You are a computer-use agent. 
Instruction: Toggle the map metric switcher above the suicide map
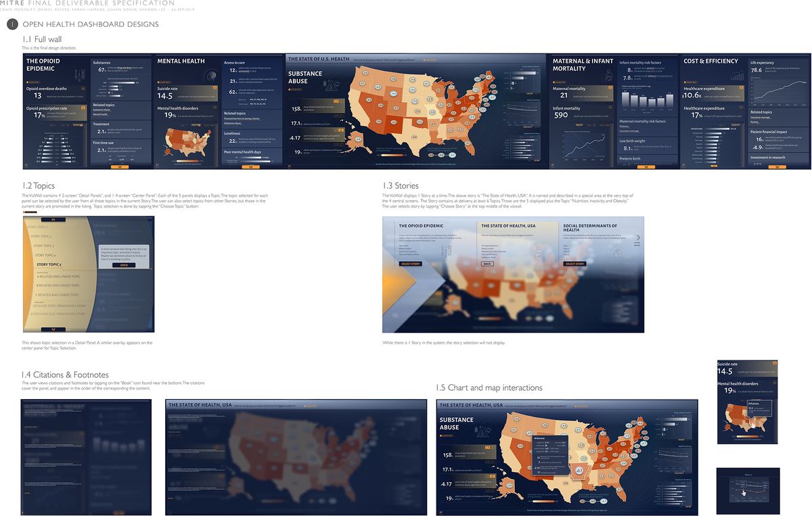[x=196, y=124]
